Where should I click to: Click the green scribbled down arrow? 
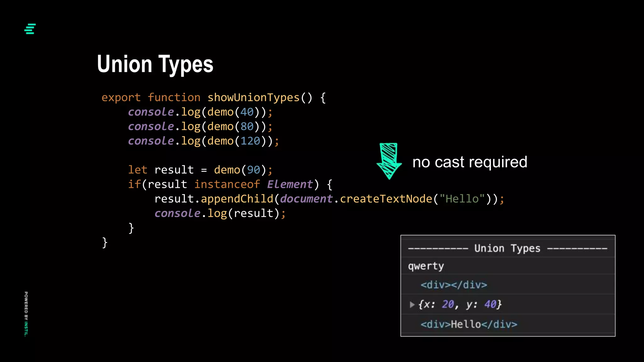pyautogui.click(x=389, y=161)
